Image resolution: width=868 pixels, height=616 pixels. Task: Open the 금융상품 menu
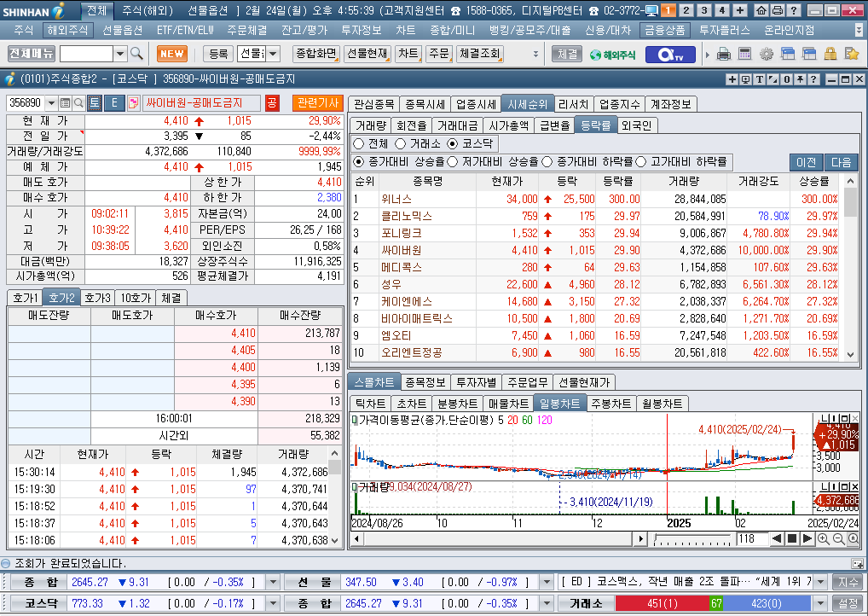[x=664, y=30]
